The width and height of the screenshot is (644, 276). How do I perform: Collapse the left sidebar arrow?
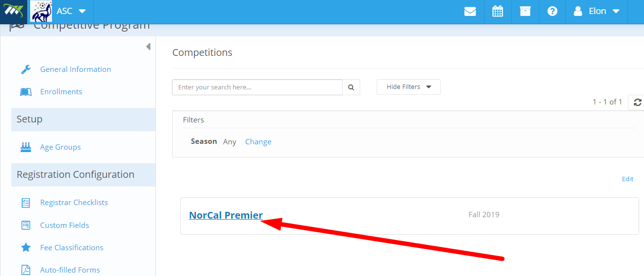(x=148, y=47)
